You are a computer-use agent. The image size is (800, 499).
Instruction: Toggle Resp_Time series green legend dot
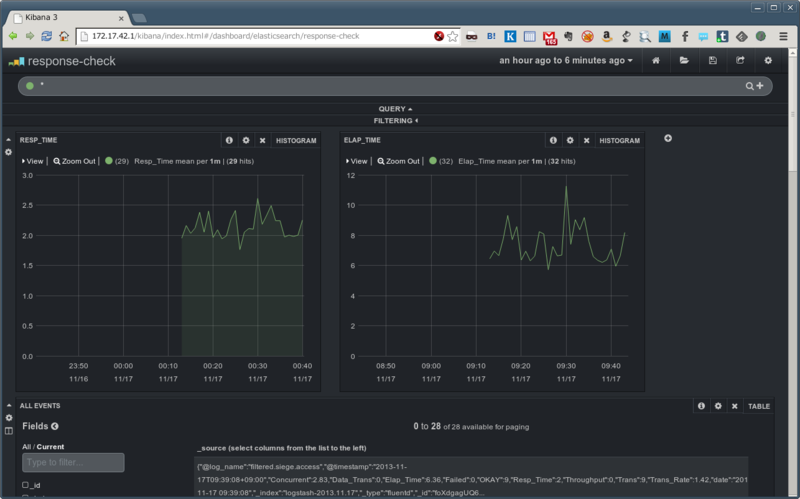coord(109,161)
